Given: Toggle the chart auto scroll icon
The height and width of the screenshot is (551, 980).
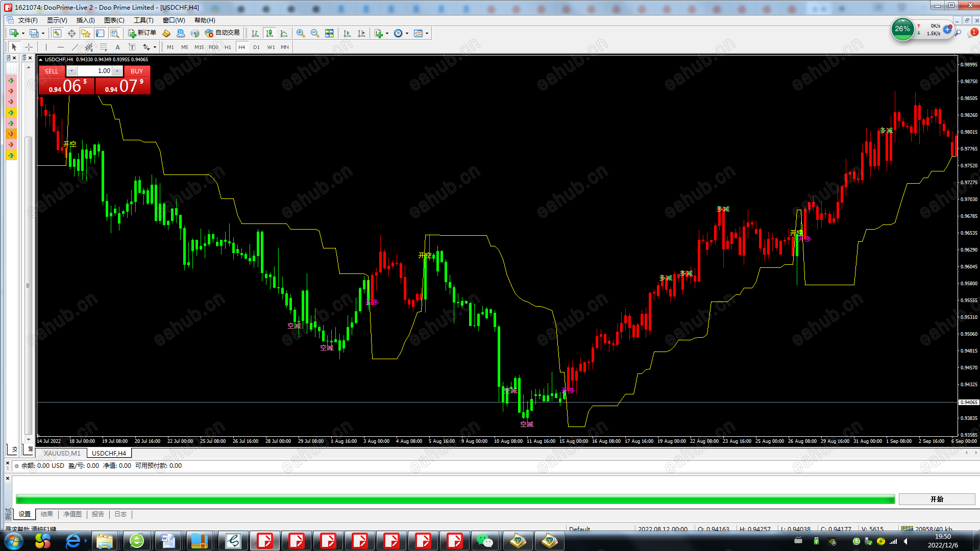Looking at the screenshot, I should pyautogui.click(x=347, y=33).
